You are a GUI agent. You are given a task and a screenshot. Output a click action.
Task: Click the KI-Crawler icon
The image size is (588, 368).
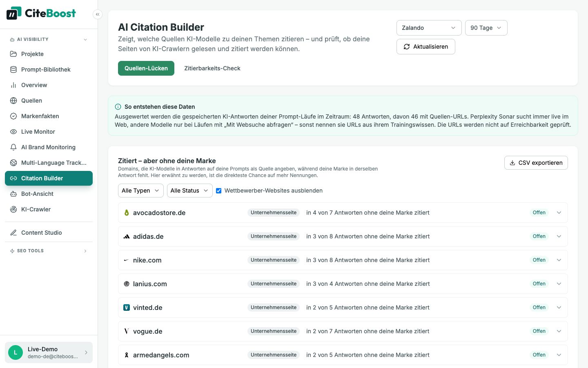[13, 209]
